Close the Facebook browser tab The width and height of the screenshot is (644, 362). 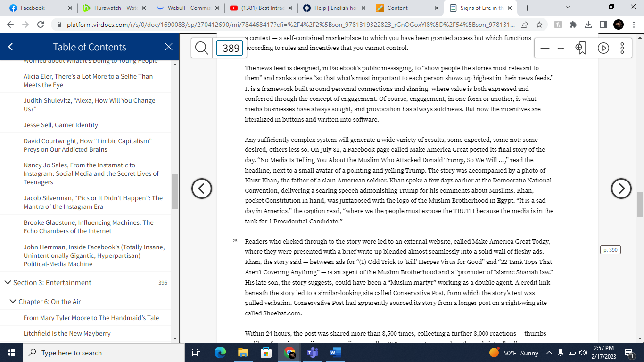tap(70, 8)
